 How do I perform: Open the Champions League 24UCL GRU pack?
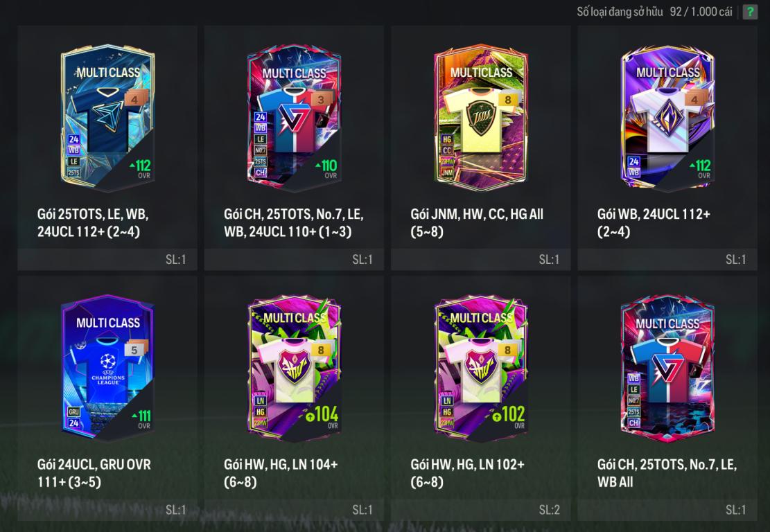tap(107, 398)
